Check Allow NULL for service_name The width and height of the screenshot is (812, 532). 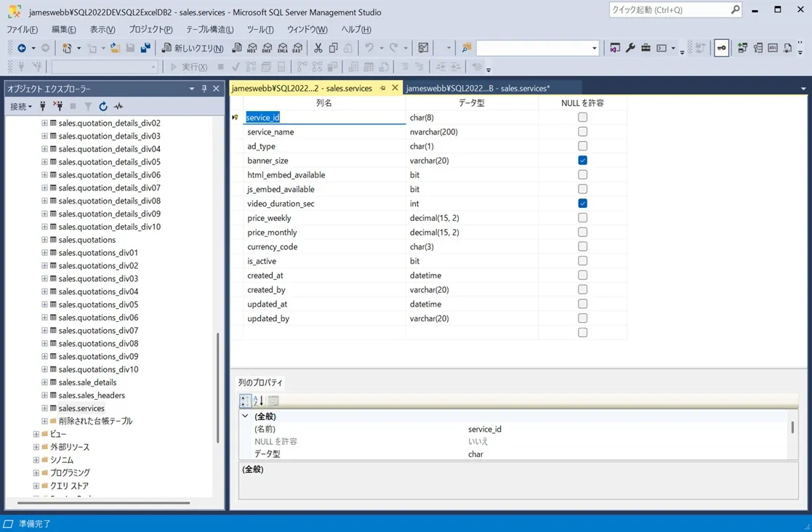pos(582,132)
